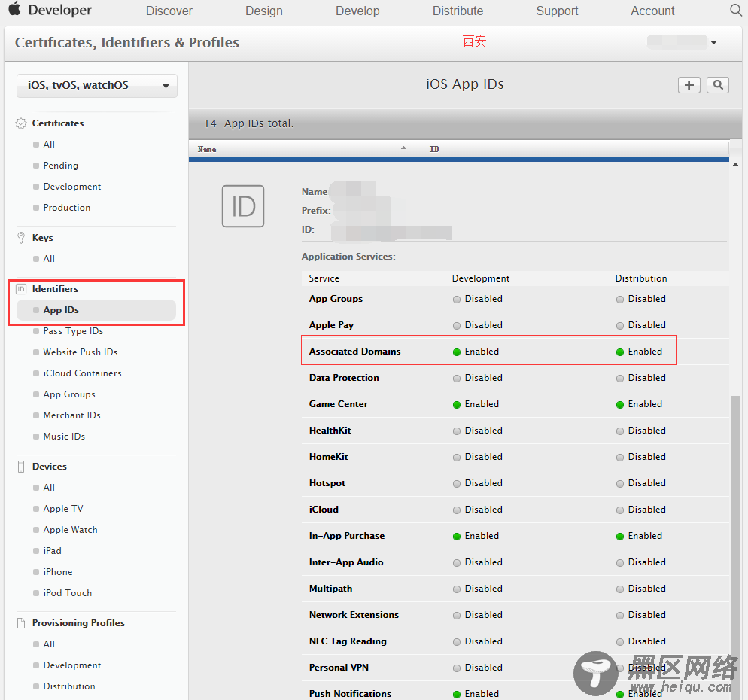Click the Devices section phone icon
The image size is (748, 700).
tap(21, 467)
